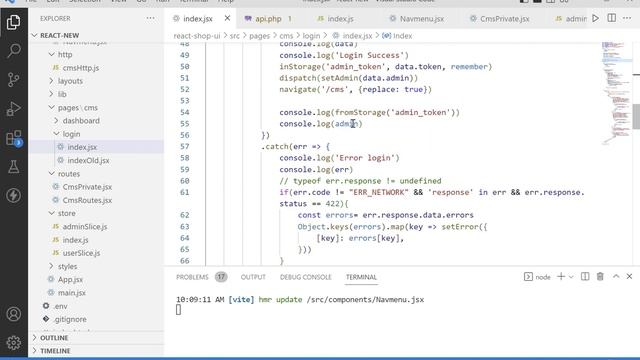
Task: Open the Problems panel tab
Action: [201, 277]
